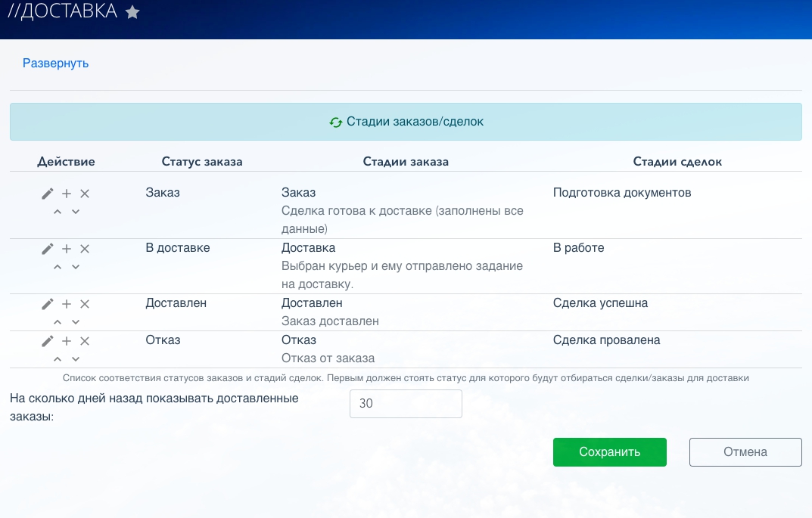Move the Заказ row down with chevron
Screen dimensions: 812x518
[x=76, y=212]
